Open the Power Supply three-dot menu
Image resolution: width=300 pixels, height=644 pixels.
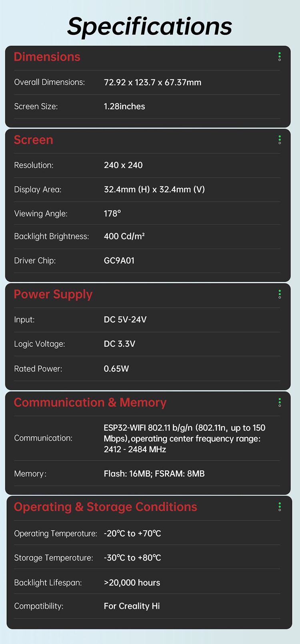pyautogui.click(x=280, y=294)
